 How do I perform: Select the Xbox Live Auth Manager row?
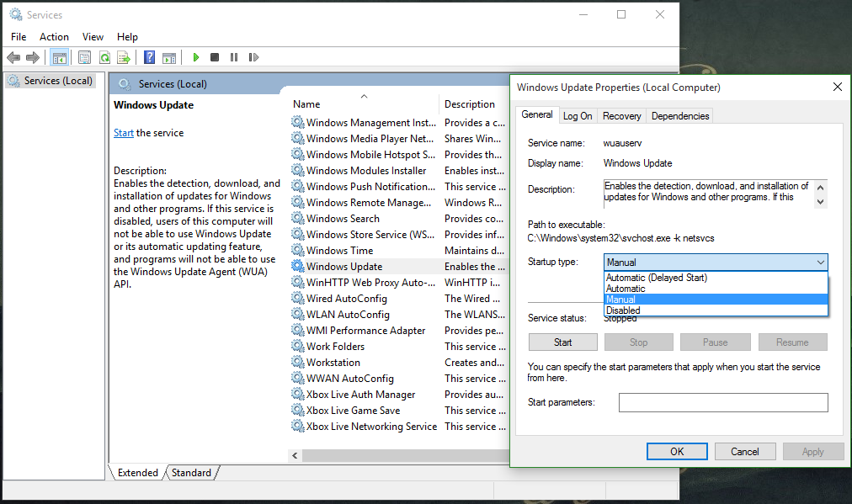[399, 395]
